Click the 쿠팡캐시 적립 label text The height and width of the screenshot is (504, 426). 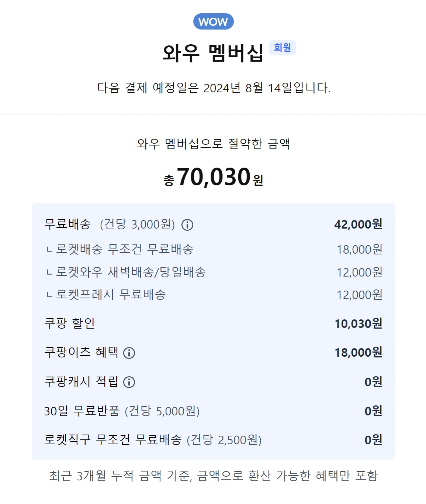(x=81, y=381)
